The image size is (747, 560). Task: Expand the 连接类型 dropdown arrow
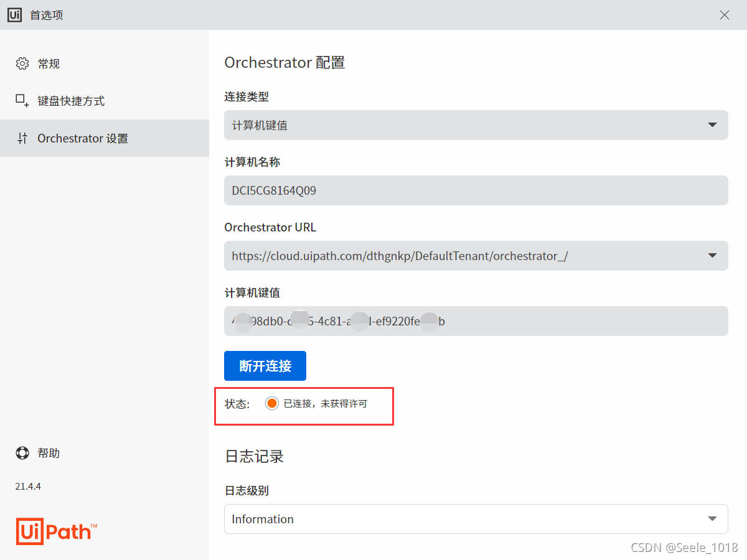point(713,125)
